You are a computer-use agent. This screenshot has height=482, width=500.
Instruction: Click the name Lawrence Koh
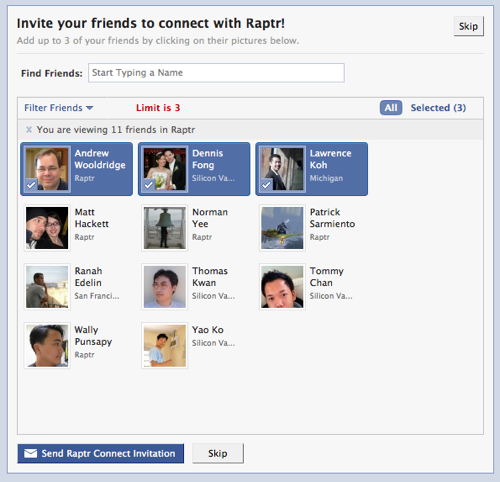pos(330,159)
